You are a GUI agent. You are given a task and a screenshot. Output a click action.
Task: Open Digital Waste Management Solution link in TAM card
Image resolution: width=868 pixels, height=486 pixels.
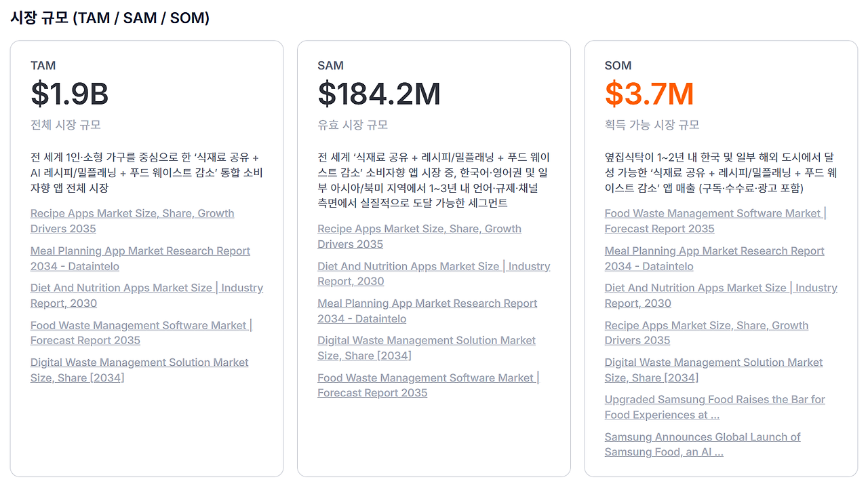[x=140, y=370]
